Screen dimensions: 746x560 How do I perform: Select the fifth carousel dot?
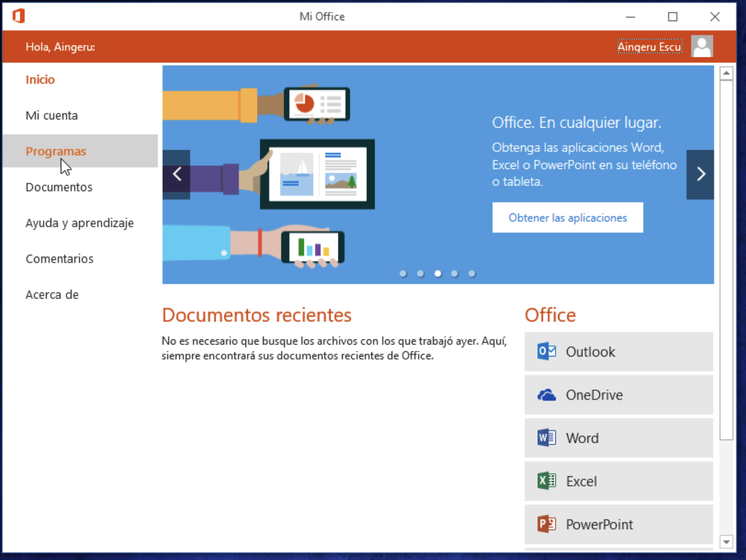[x=472, y=274]
